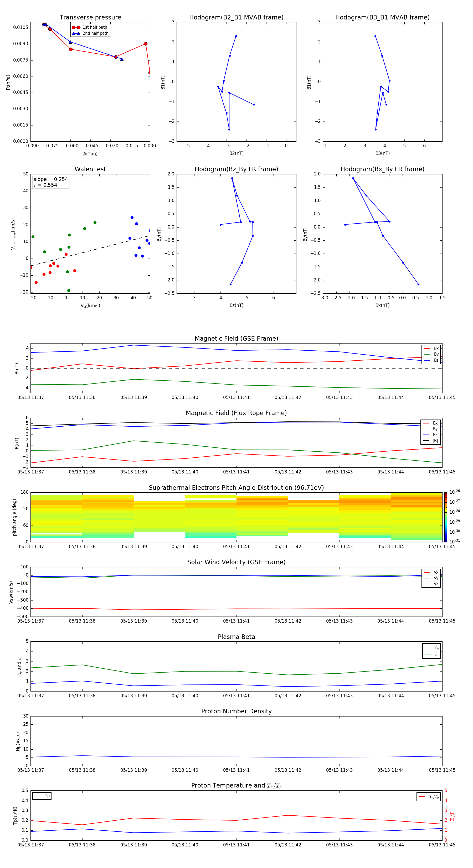This screenshot has width=473, height=868.
Task: Click 'Vz' in the solar wind legend
Action: [436, 584]
